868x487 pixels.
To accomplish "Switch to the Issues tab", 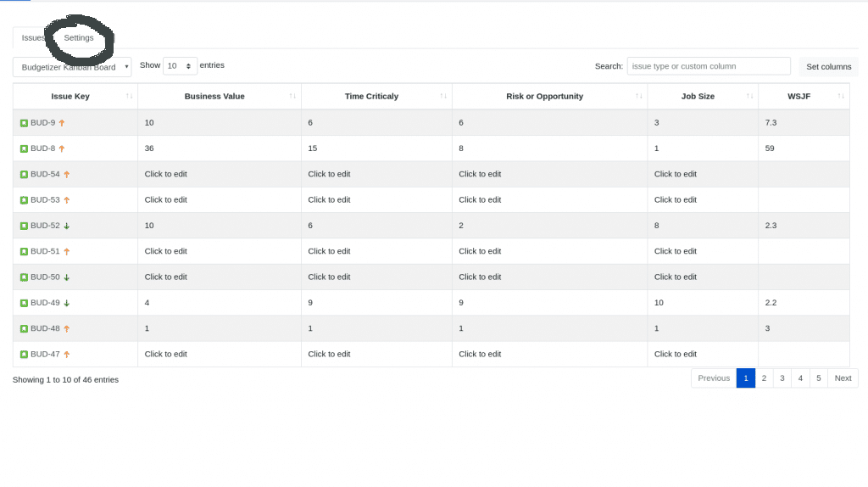I will (x=33, y=37).
